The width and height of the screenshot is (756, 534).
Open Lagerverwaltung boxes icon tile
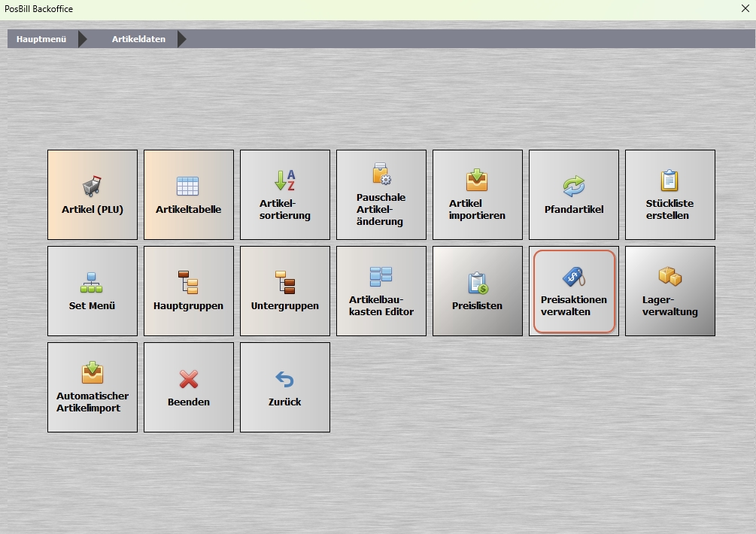pos(670,291)
